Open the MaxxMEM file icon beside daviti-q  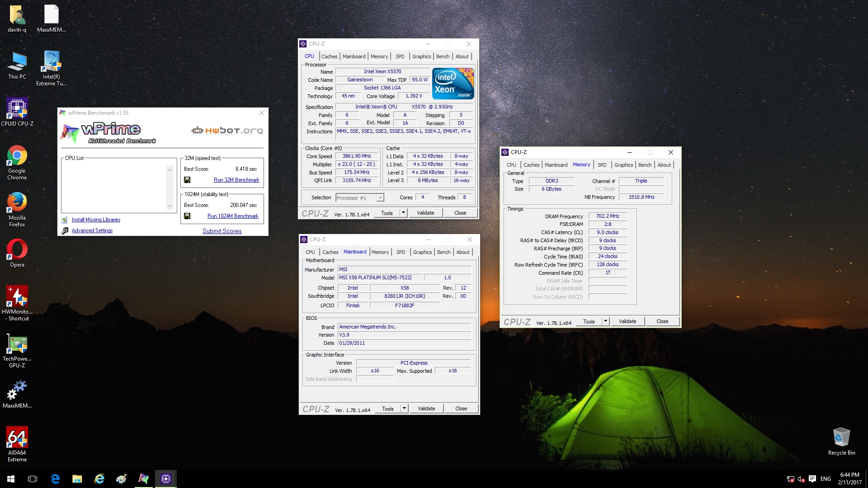(x=52, y=19)
